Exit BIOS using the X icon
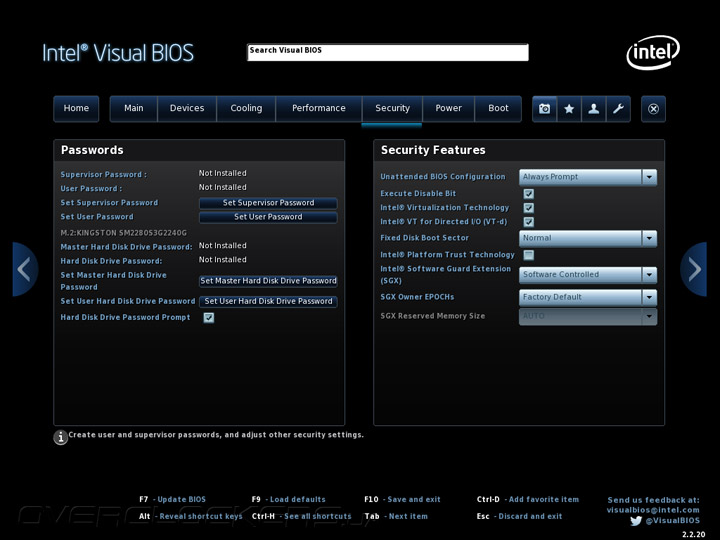Screen dimensions: 720x540 (x=653, y=109)
